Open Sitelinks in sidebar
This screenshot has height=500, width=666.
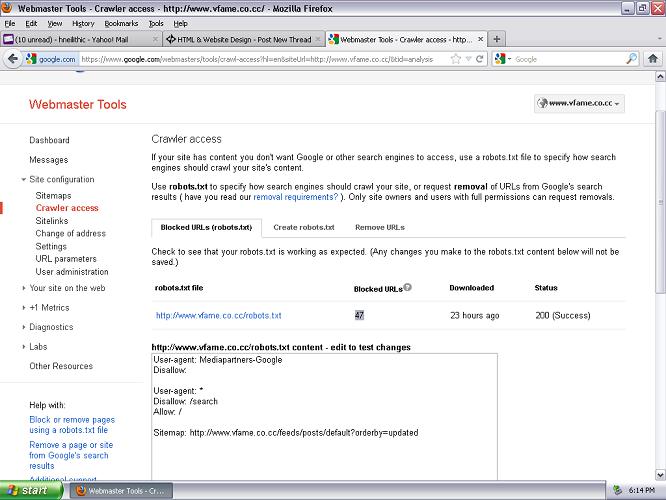(52, 221)
